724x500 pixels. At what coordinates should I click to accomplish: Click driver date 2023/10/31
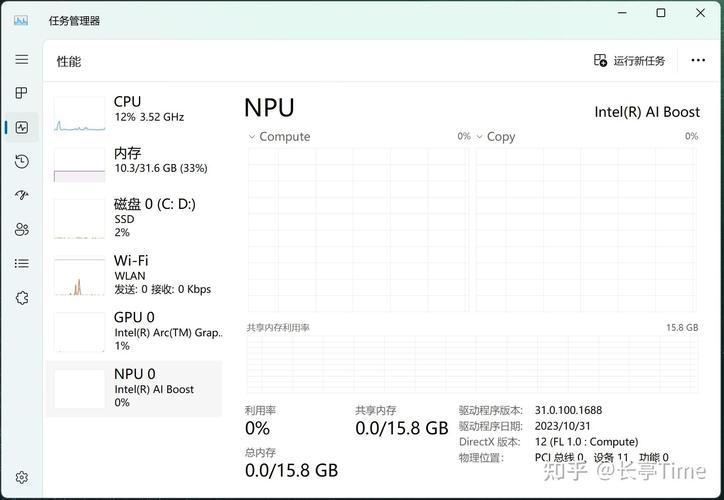562,426
